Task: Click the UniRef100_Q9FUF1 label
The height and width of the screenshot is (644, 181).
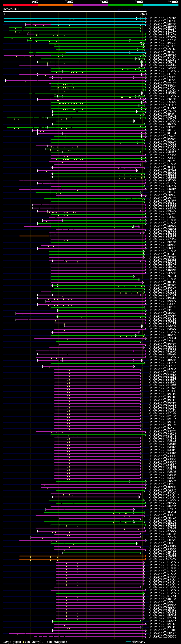Action: coord(162,115)
